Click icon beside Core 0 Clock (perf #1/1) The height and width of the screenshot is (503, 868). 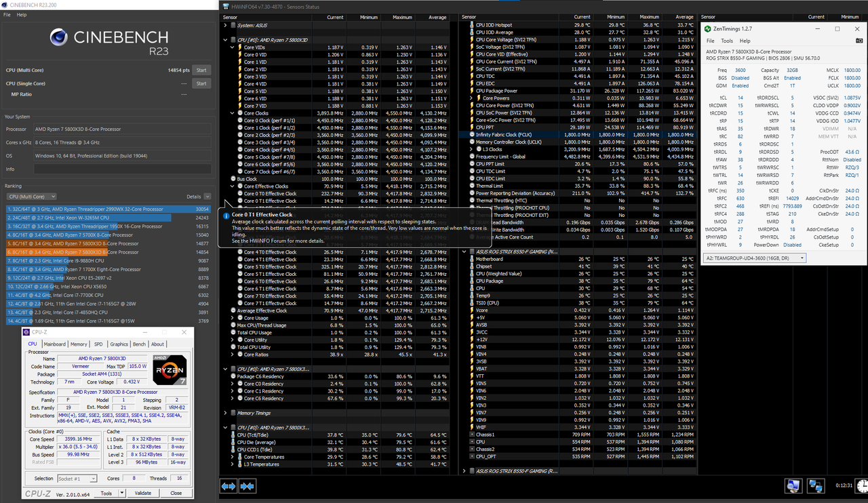tap(240, 120)
